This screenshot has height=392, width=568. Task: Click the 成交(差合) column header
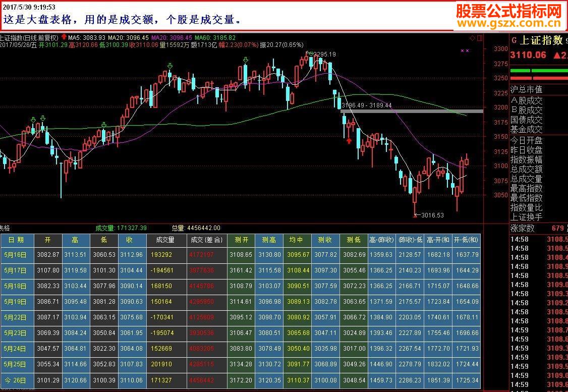coord(207,240)
